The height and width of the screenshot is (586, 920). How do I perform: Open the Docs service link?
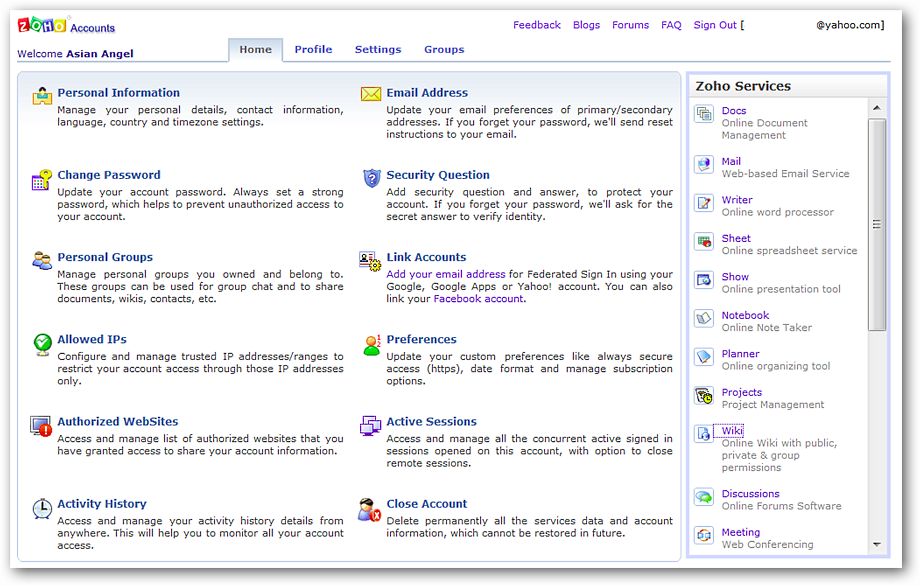[733, 110]
